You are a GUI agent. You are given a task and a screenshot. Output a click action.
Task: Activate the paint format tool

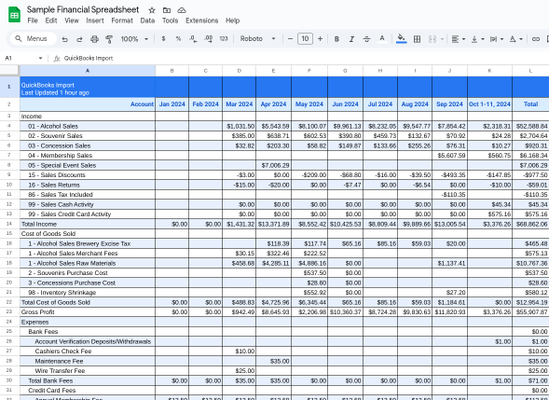(109, 39)
